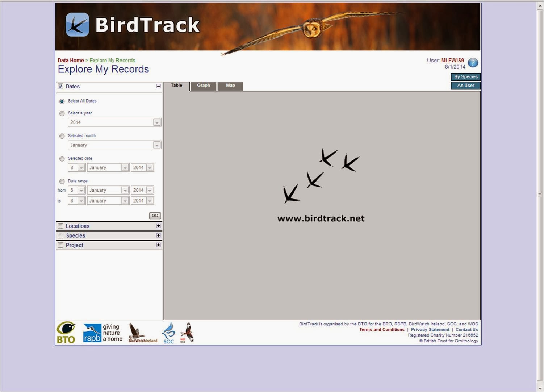Open the Selected month January dropdown
The height and width of the screenshot is (392, 544).
tap(114, 145)
